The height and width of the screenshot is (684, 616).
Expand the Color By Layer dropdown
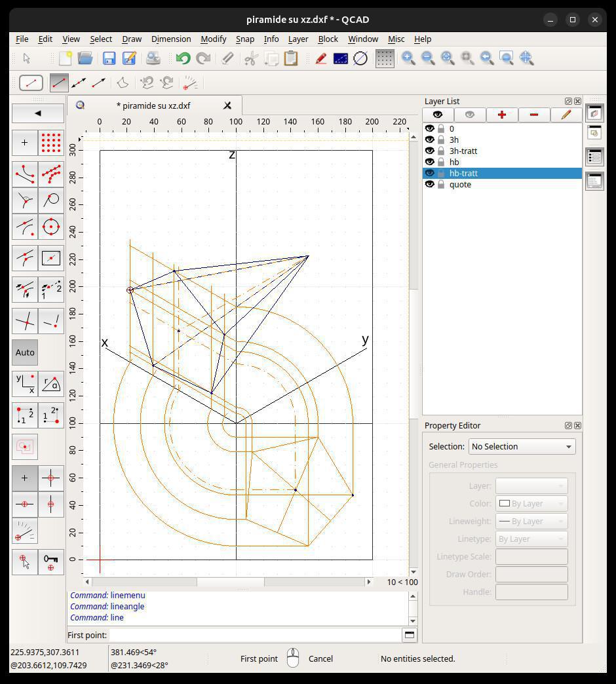531,503
